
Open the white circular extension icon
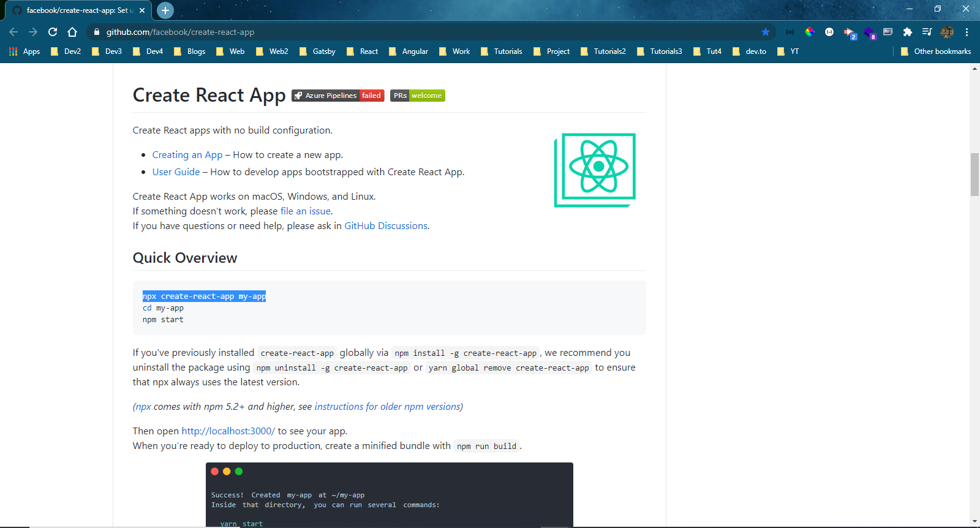[x=829, y=32]
